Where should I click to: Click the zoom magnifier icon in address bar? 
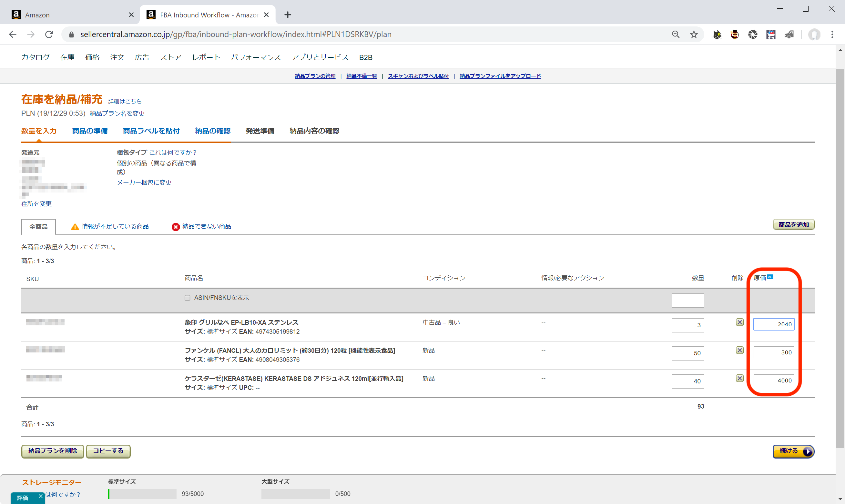click(x=676, y=34)
